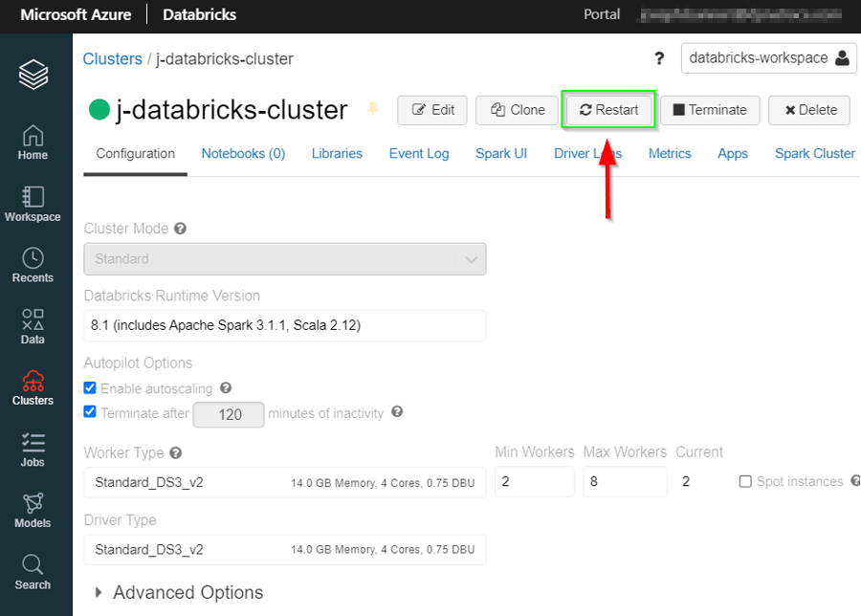
Task: Switch to the Libraries tab
Action: (x=337, y=154)
